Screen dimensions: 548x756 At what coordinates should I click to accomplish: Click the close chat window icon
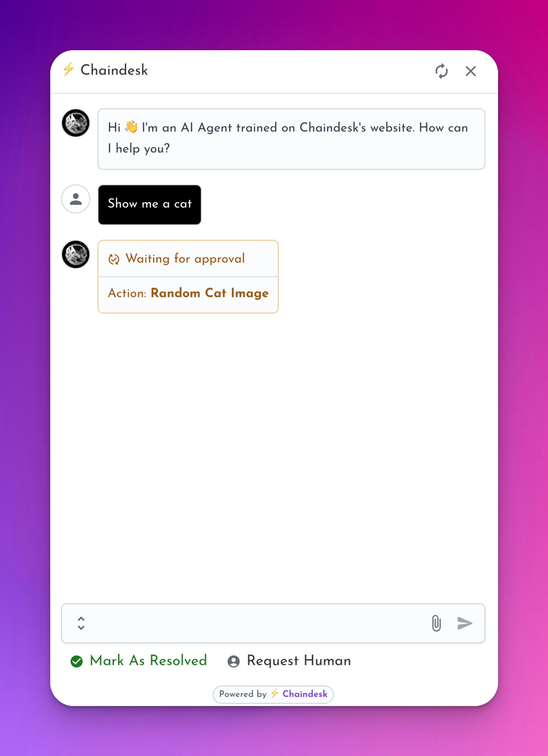coord(471,71)
